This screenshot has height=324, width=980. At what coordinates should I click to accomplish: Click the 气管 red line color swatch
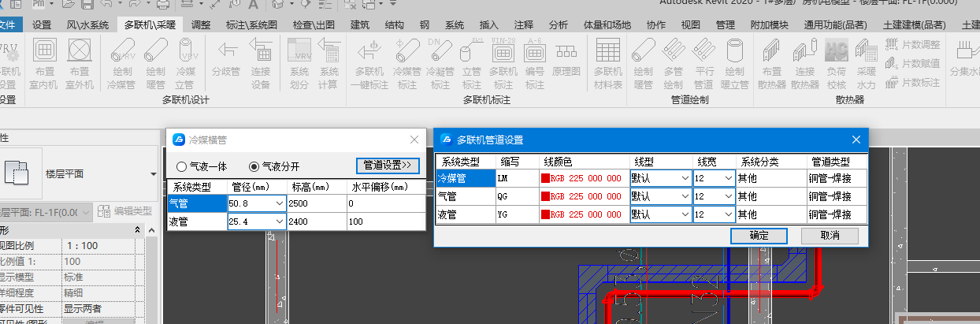click(545, 196)
